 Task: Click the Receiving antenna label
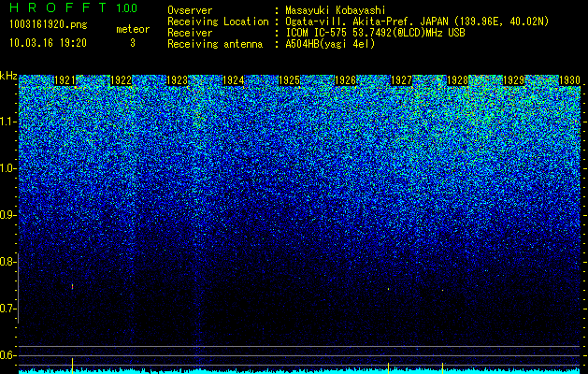click(215, 44)
